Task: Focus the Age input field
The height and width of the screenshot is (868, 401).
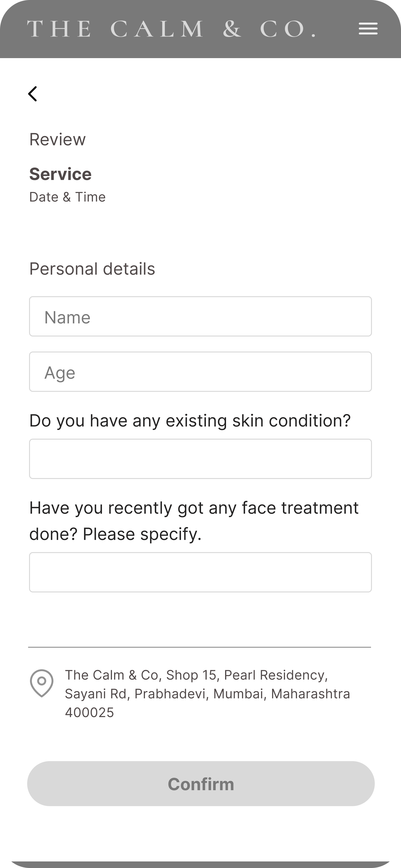Action: [x=200, y=372]
